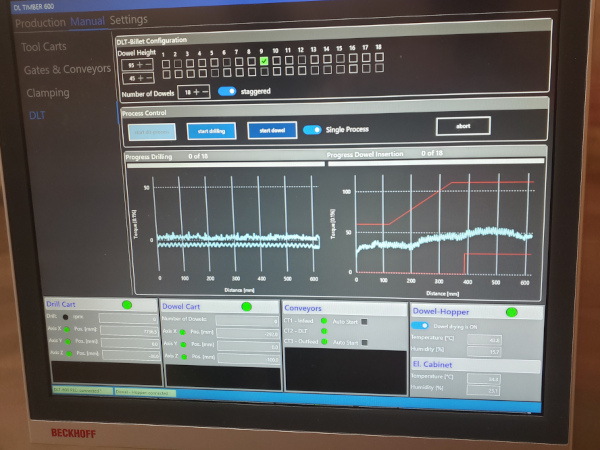
Task: Click the Drill Cart green status indicator
Action: tap(127, 305)
